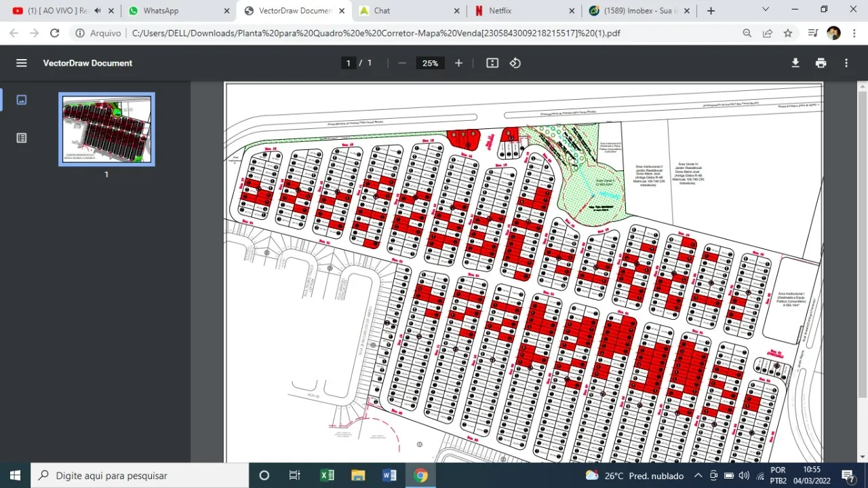Open a new browser tab
Viewport: 868px width, 488px height.
711,11
